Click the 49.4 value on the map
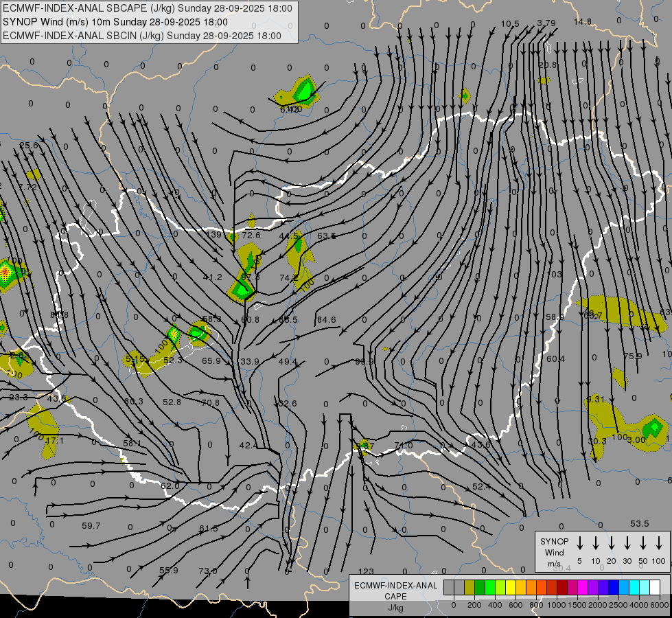Image resolution: width=672 pixels, height=618 pixels. pos(288,362)
